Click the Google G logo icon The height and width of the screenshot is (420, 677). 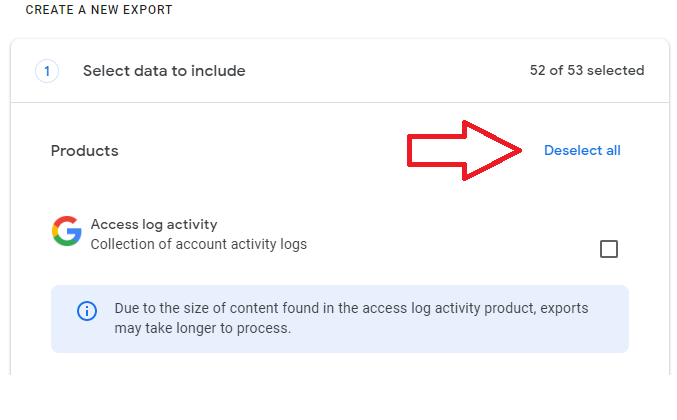coord(67,231)
